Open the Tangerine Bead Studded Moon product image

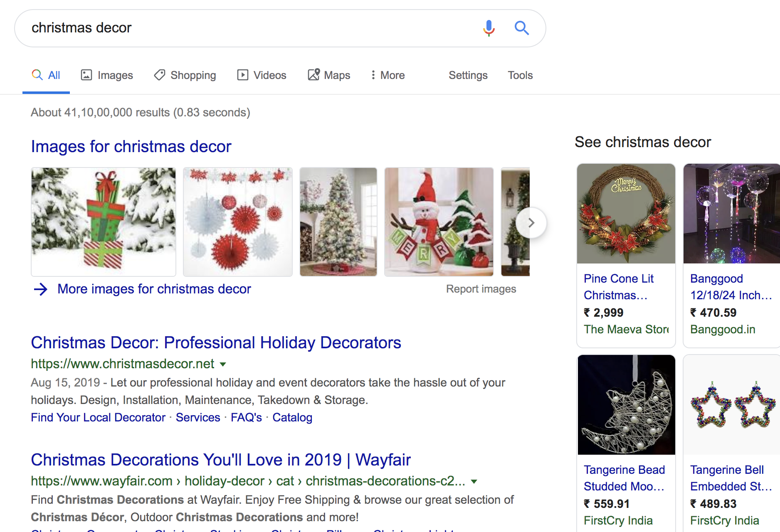pos(626,405)
